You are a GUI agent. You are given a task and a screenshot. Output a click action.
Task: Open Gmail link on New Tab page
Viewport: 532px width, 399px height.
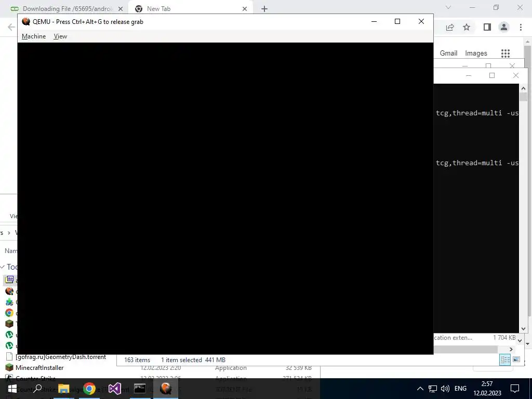tap(448, 54)
